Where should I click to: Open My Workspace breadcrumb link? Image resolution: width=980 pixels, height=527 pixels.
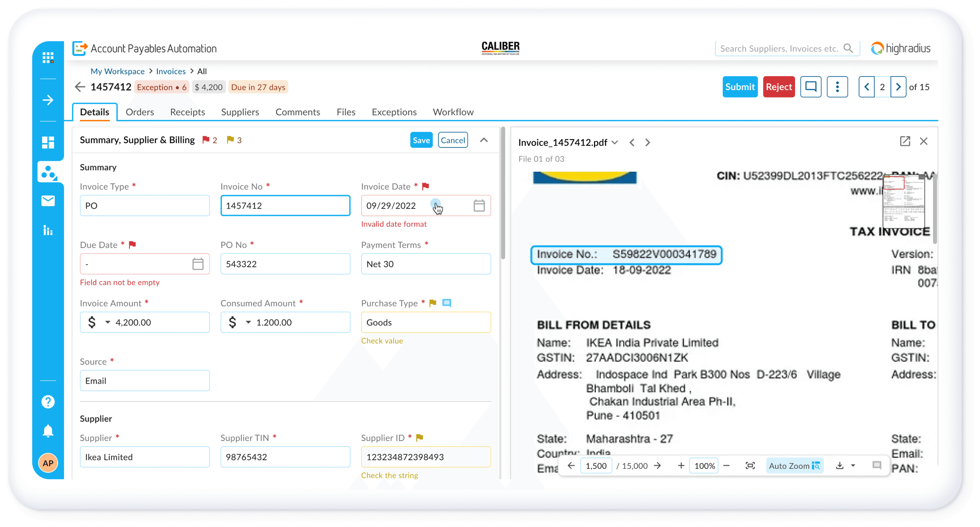(x=117, y=71)
